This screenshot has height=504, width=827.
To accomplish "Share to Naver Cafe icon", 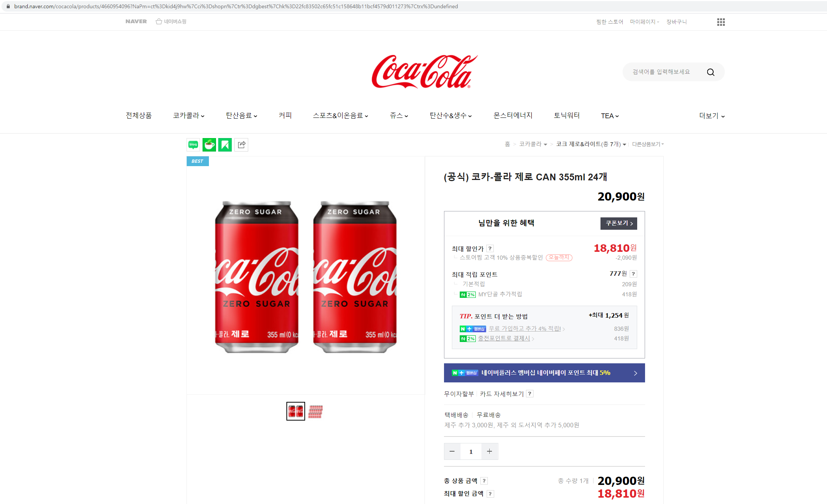I will [x=209, y=145].
